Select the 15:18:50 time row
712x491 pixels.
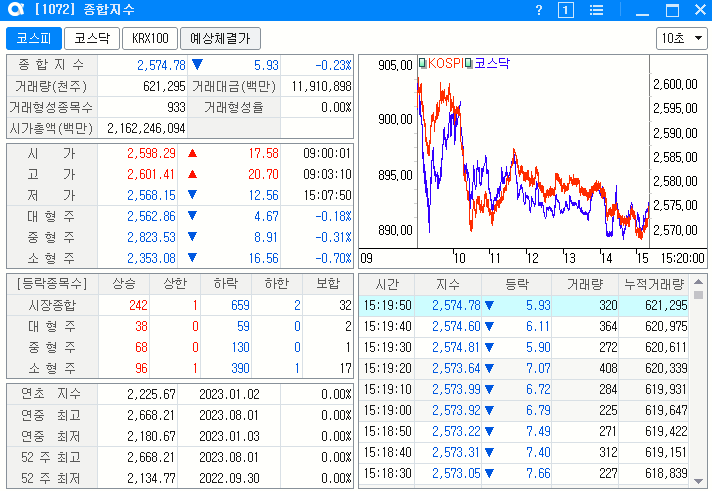pos(524,431)
